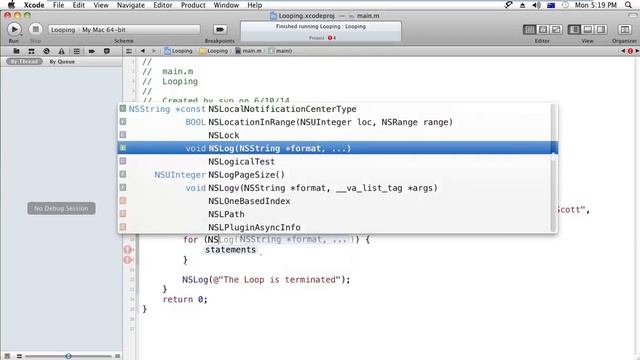This screenshot has width=640, height=360.
Task: Open the Organizer window
Action: 624,29
